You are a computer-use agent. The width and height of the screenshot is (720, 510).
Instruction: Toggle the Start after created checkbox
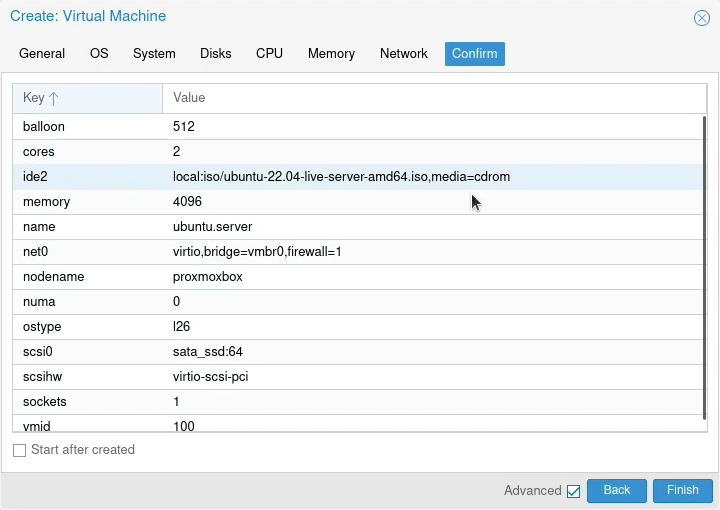[x=20, y=450]
